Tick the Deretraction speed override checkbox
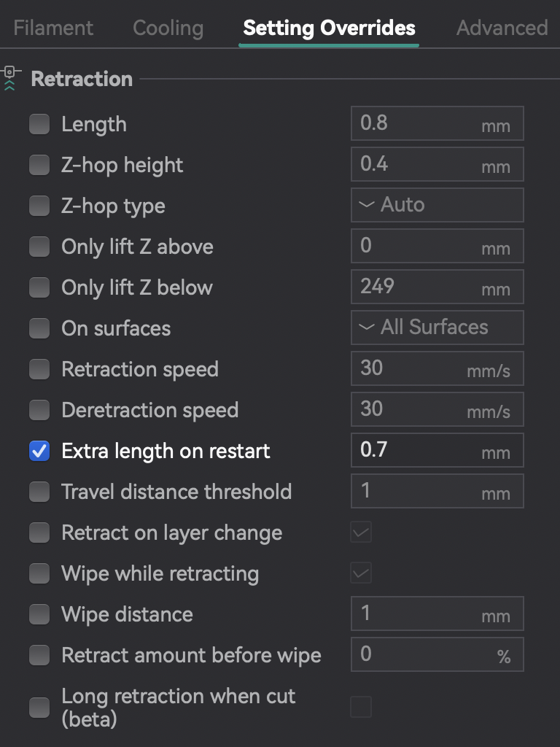This screenshot has height=747, width=560. [x=39, y=410]
